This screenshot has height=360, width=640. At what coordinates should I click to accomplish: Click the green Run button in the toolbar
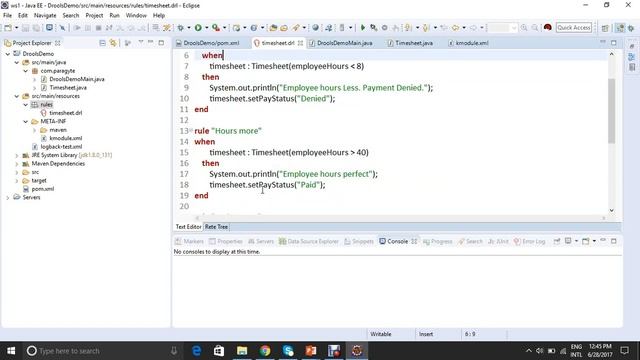[x=198, y=28]
